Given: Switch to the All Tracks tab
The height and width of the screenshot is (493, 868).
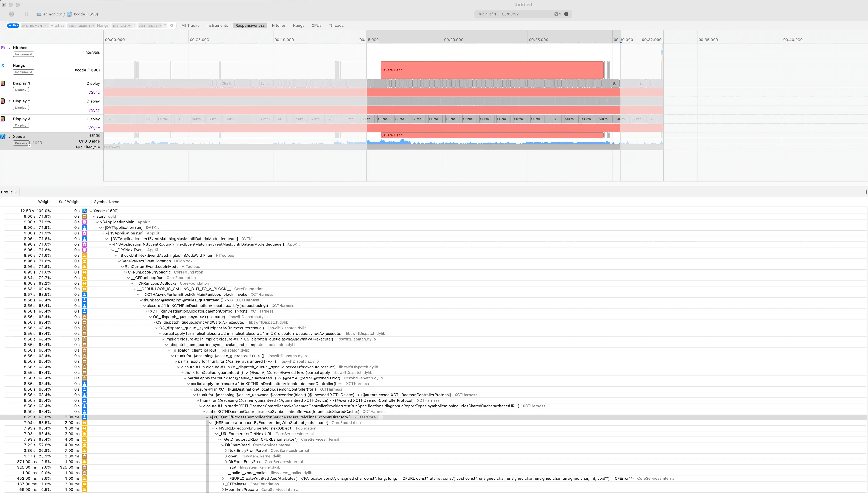Looking at the screenshot, I should coord(190,25).
